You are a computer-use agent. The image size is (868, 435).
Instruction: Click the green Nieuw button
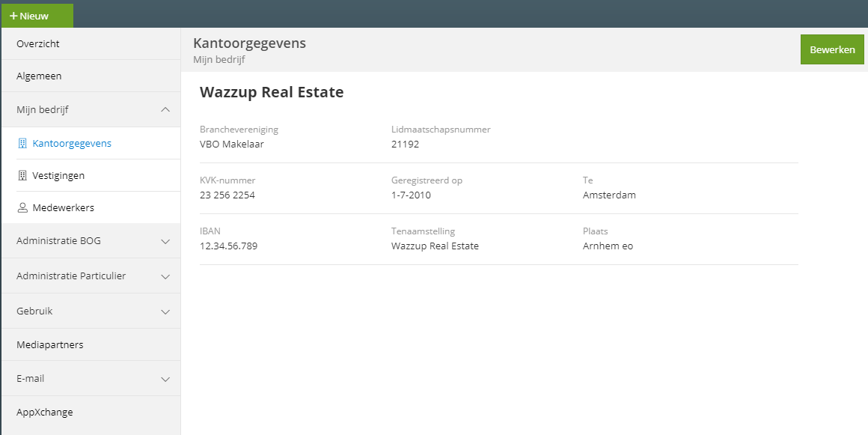(x=37, y=16)
